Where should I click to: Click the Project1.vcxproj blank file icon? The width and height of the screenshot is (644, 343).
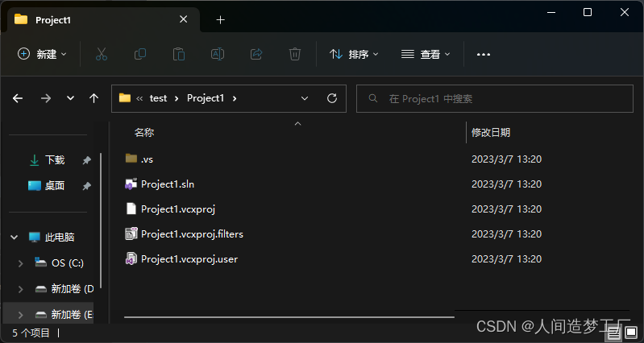tap(131, 209)
